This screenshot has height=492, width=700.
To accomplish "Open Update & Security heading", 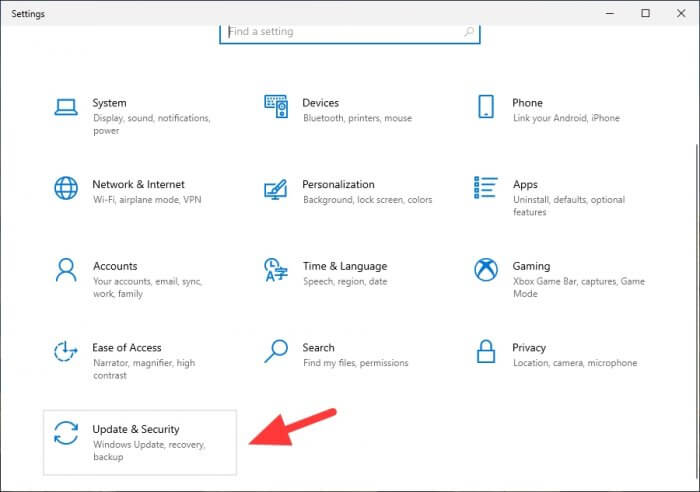I will [x=136, y=429].
